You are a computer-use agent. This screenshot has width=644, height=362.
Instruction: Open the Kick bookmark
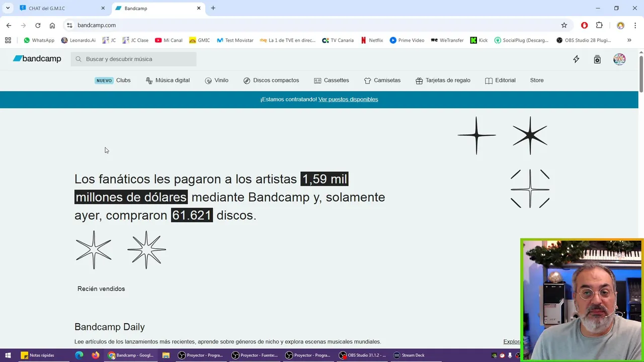pos(479,40)
